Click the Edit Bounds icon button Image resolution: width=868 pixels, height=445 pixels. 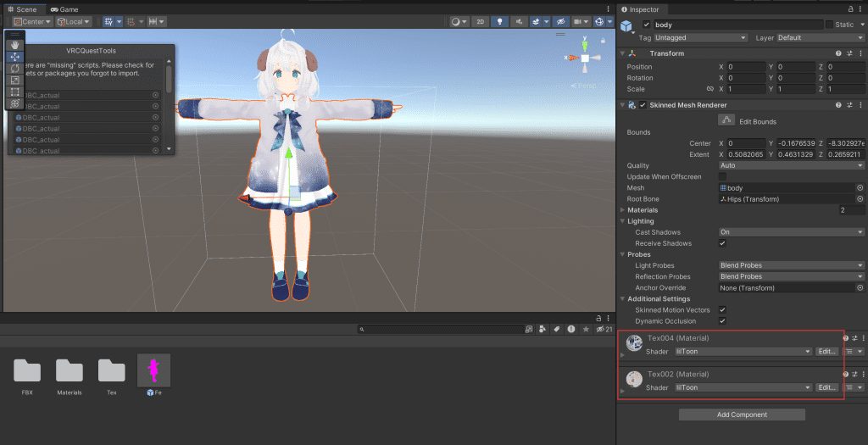[724, 121]
